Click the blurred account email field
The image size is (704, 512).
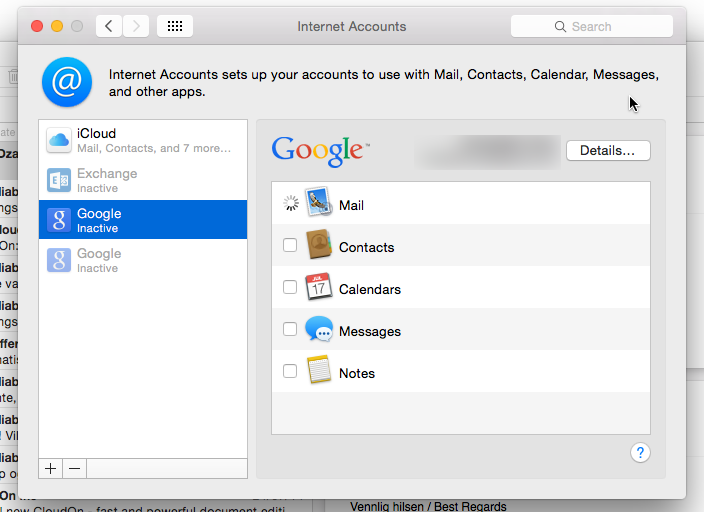click(x=488, y=152)
